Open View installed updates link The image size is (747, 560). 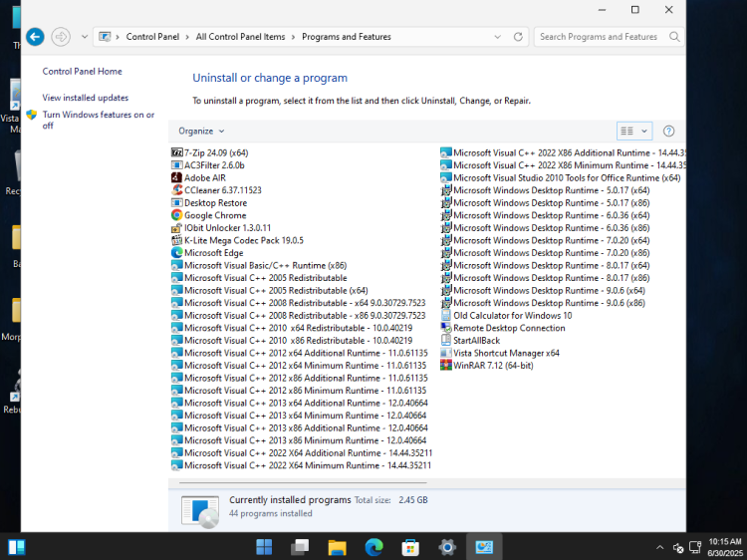pos(86,98)
